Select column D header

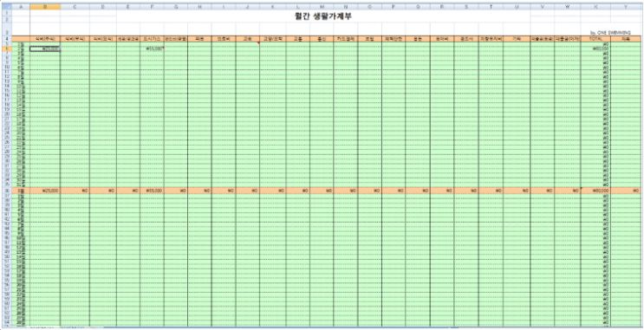pyautogui.click(x=103, y=7)
